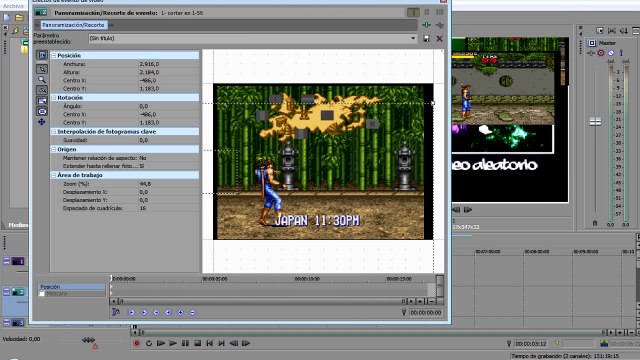
Task: Collapse Interpolación de fotogramas clave section
Action: (x=53, y=131)
